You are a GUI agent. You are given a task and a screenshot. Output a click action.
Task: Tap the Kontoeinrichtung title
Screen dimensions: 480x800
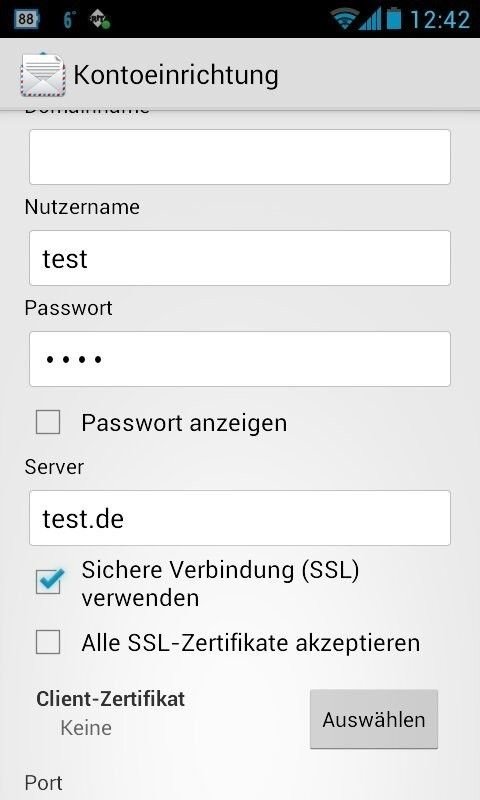click(x=176, y=75)
